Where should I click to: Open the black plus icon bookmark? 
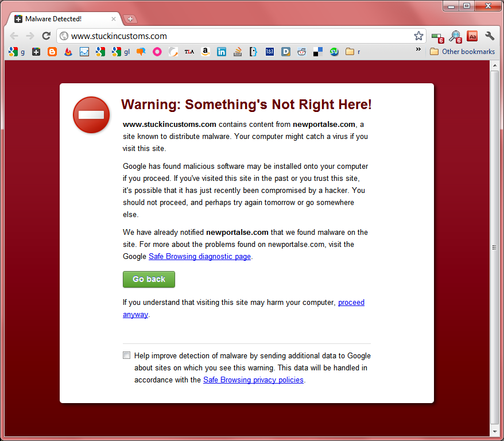pyautogui.click(x=36, y=52)
